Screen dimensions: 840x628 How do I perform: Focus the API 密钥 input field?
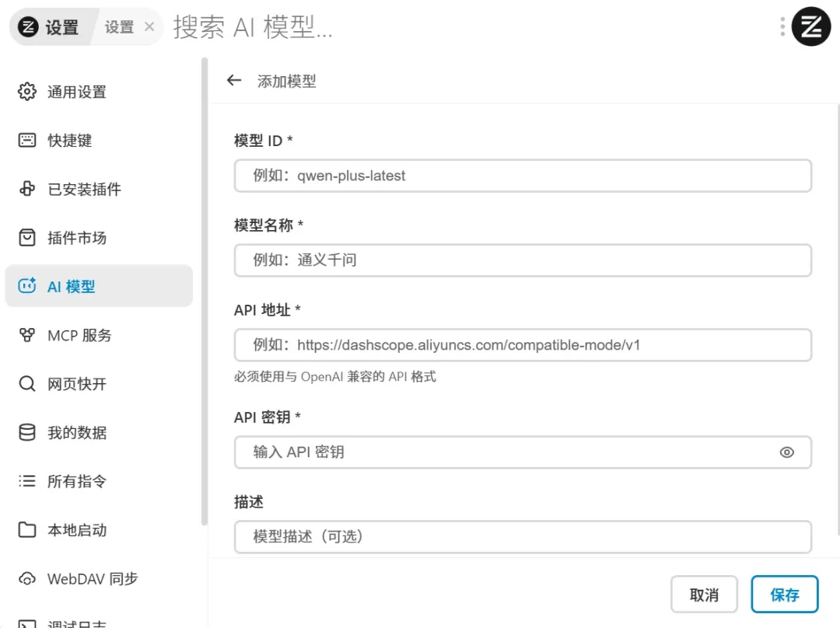pos(523,452)
